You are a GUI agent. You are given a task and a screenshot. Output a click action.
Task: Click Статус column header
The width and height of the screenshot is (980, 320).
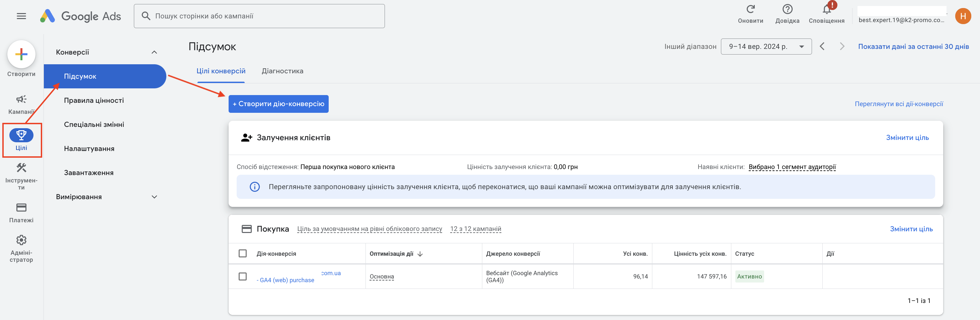[x=744, y=254]
